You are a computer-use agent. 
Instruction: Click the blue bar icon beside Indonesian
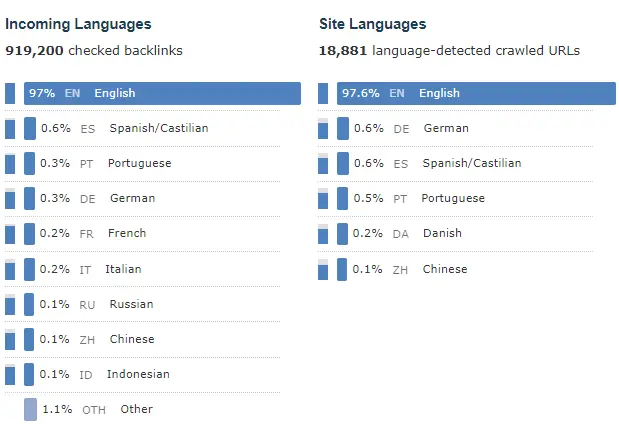coord(29,374)
